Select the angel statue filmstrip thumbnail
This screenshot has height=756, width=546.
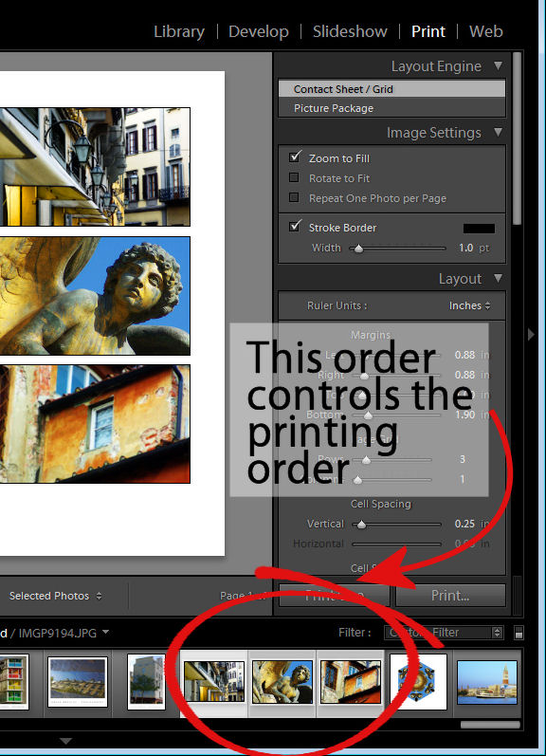[282, 682]
